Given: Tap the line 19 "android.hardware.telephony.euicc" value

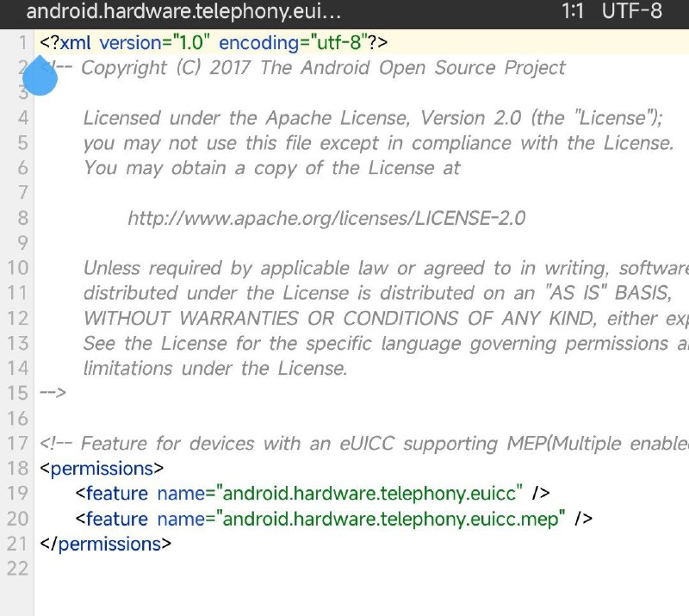Looking at the screenshot, I should (371, 494).
